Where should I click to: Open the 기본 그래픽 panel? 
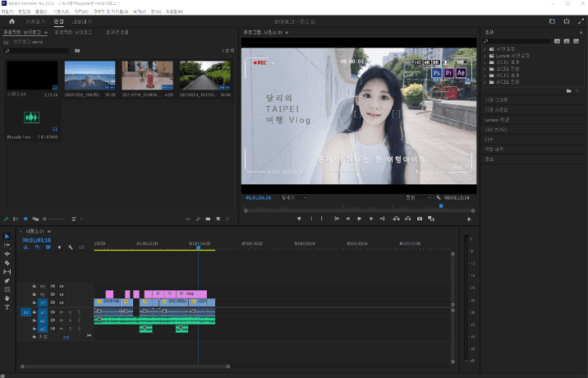[x=497, y=99]
